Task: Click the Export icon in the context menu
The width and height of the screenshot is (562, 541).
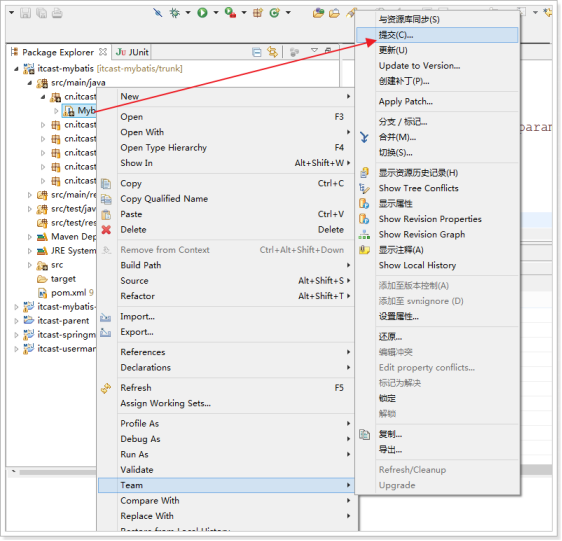Action: (x=105, y=333)
